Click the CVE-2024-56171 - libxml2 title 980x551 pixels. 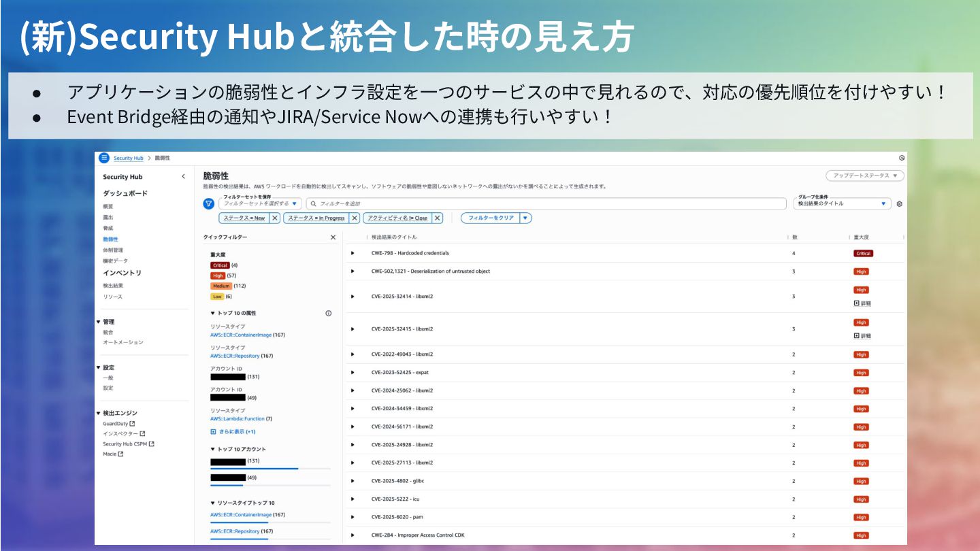(x=402, y=427)
